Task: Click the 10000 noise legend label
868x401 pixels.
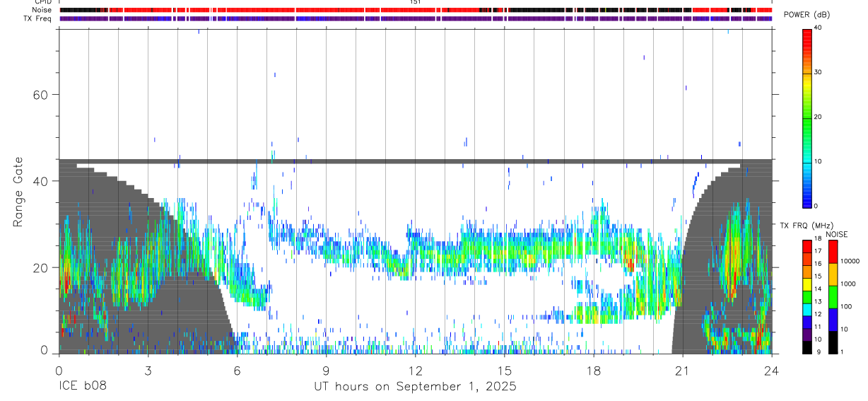Action: click(850, 262)
